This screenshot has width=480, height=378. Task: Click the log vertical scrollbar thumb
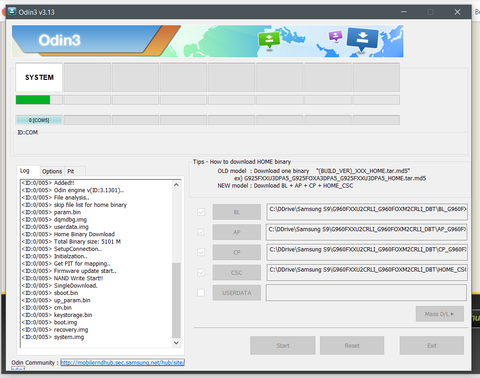176,300
